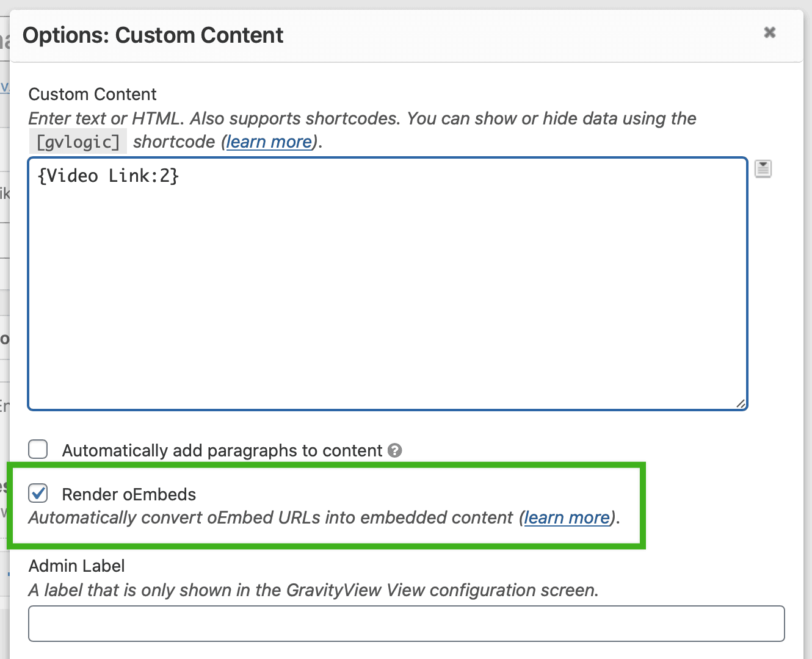Toggle the Render oEmbeds setting off

[38, 494]
